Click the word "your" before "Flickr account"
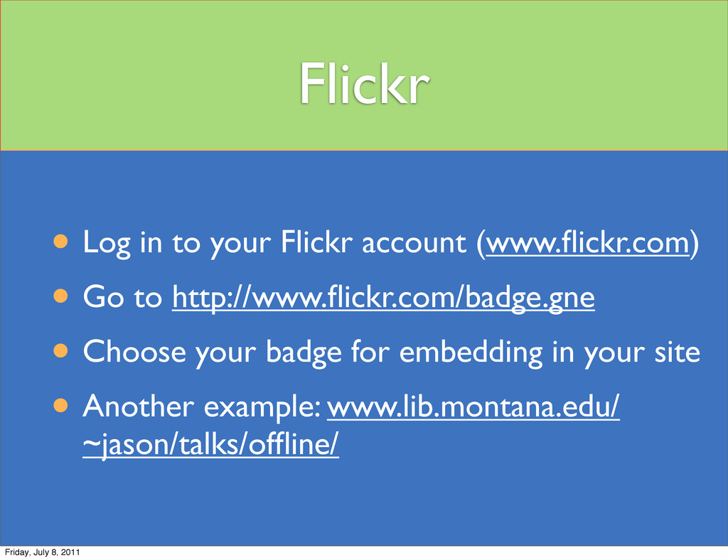 coord(240,244)
